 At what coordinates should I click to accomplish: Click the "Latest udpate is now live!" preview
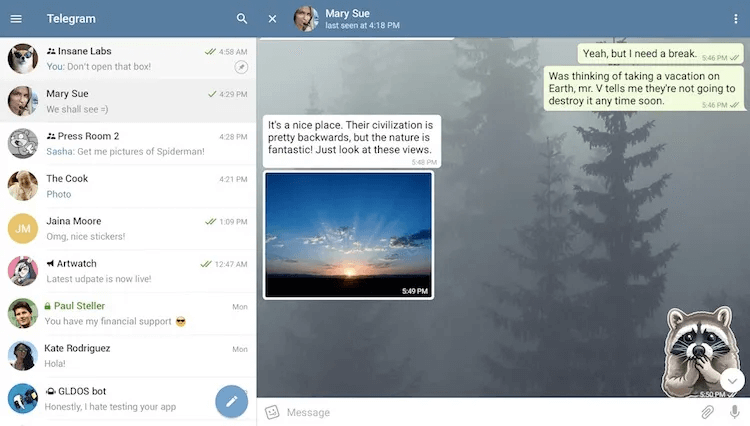[x=99, y=279]
